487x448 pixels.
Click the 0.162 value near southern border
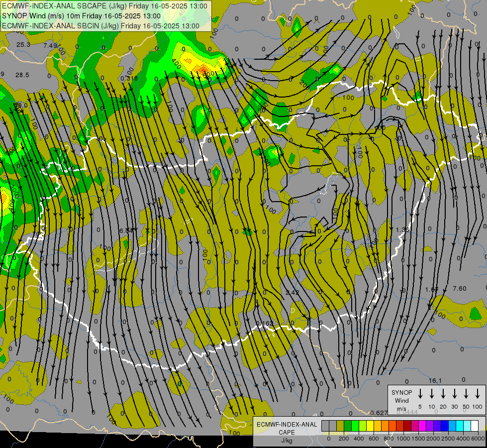(265, 324)
